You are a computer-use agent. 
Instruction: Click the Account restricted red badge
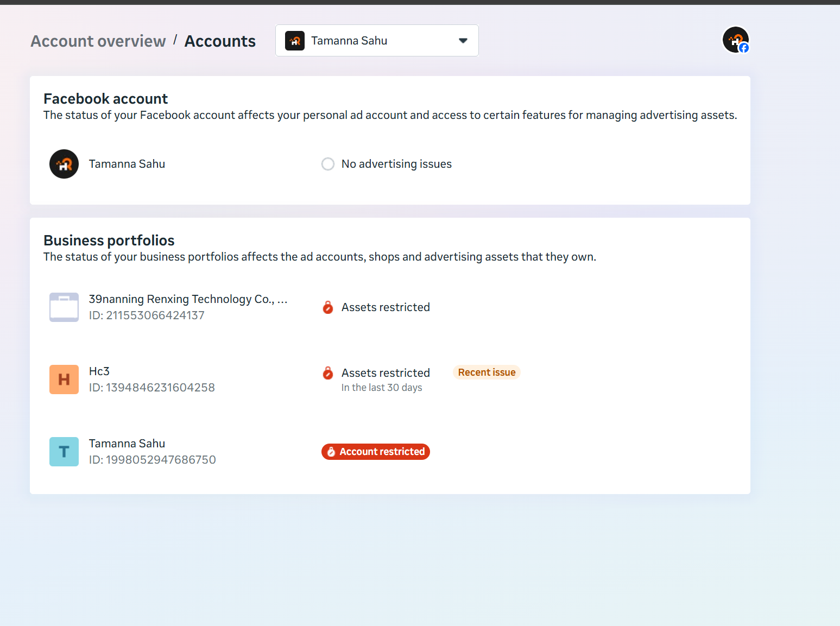click(376, 452)
